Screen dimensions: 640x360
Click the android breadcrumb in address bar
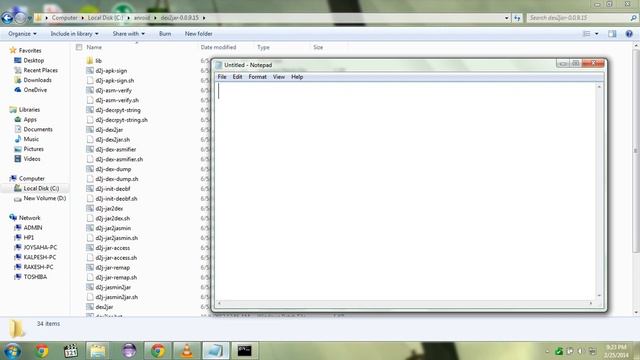(142, 18)
